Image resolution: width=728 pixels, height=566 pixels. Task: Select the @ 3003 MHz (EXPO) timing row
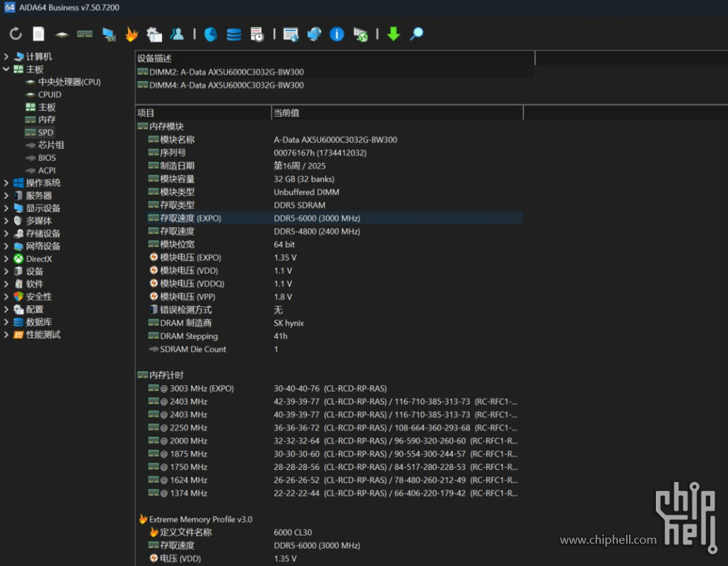click(x=335, y=388)
